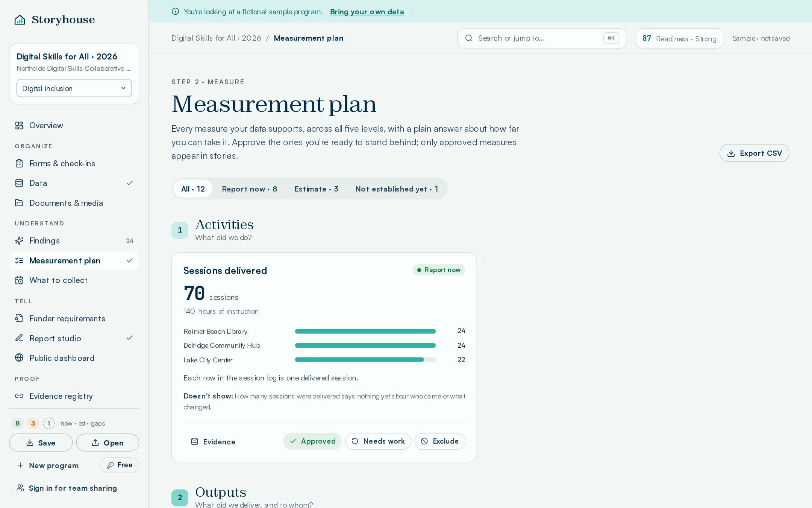812x508 pixels.
Task: Click the Digital Skills for All breadcrumb
Action: pyautogui.click(x=216, y=38)
